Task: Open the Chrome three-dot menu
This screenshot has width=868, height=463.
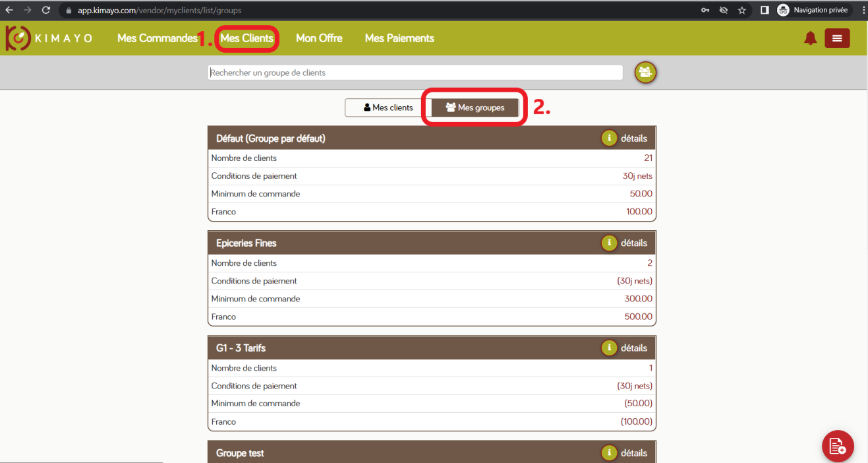Action: (863, 10)
